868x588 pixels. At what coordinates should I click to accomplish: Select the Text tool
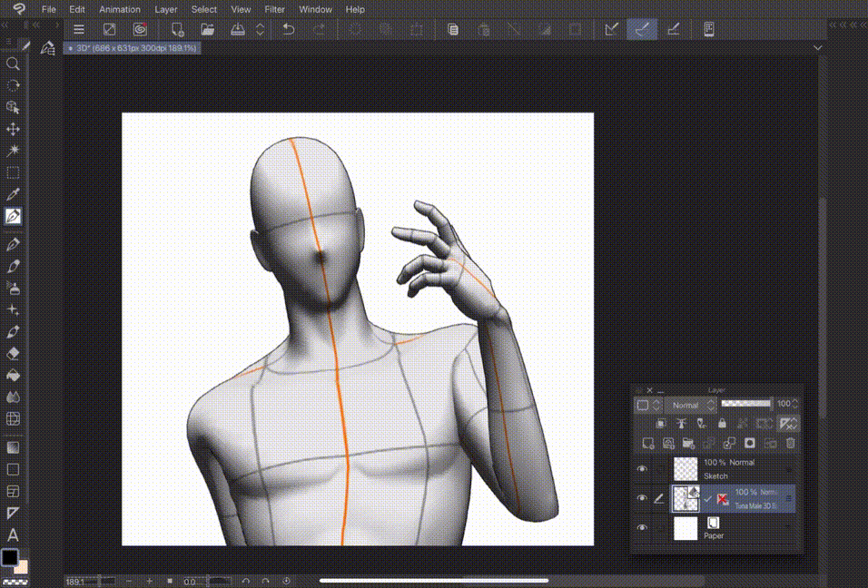14,535
